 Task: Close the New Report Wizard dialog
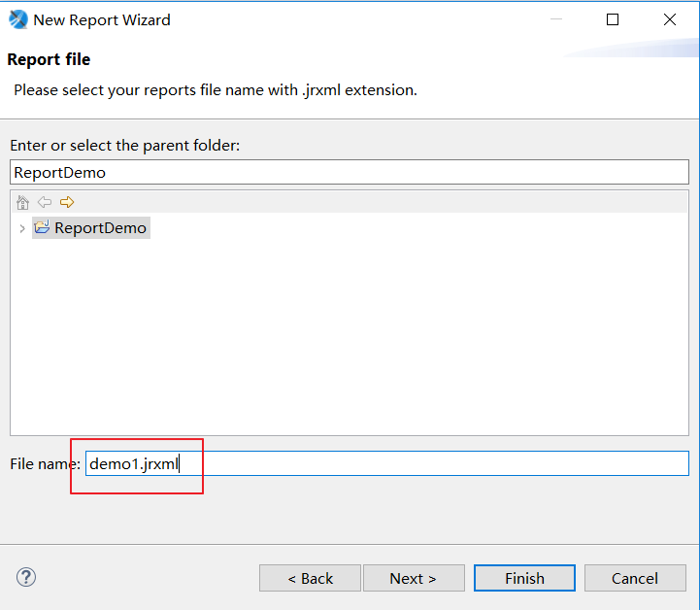670,19
